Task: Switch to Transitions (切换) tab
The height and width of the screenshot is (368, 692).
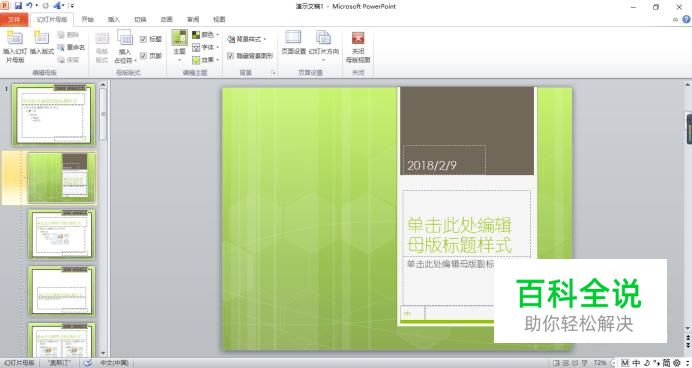Action: (140, 19)
